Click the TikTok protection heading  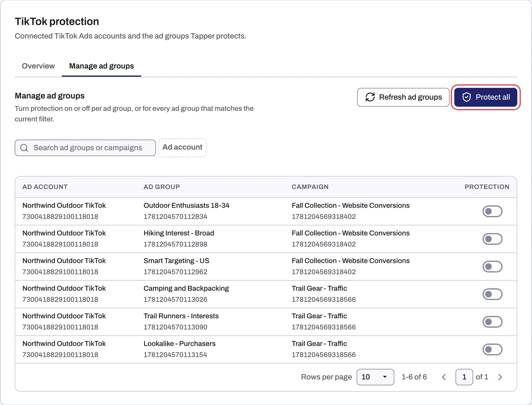tap(57, 21)
